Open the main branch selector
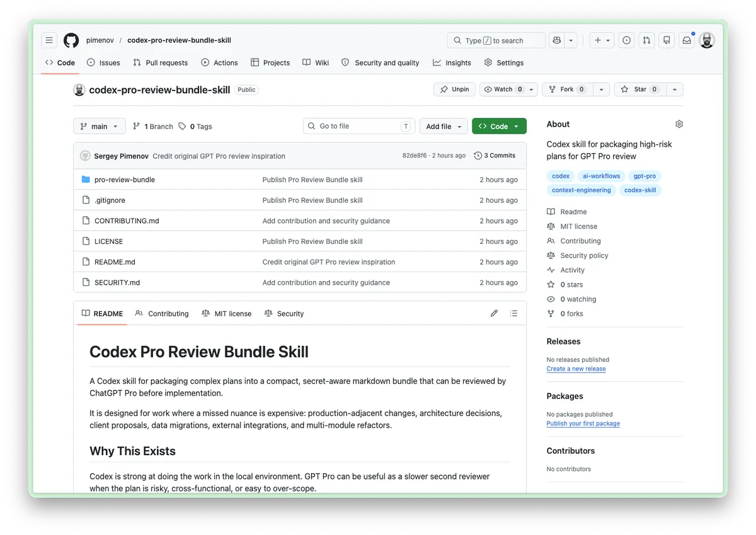The height and width of the screenshot is (535, 756). [100, 126]
